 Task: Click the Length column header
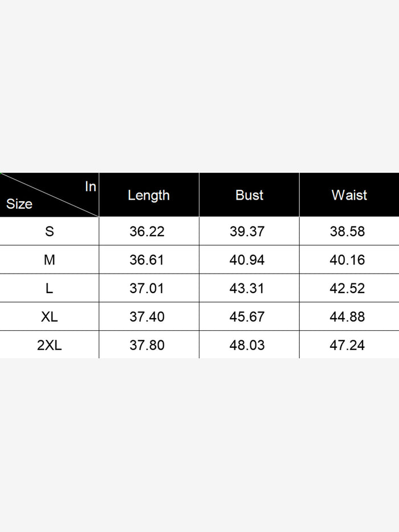point(149,195)
